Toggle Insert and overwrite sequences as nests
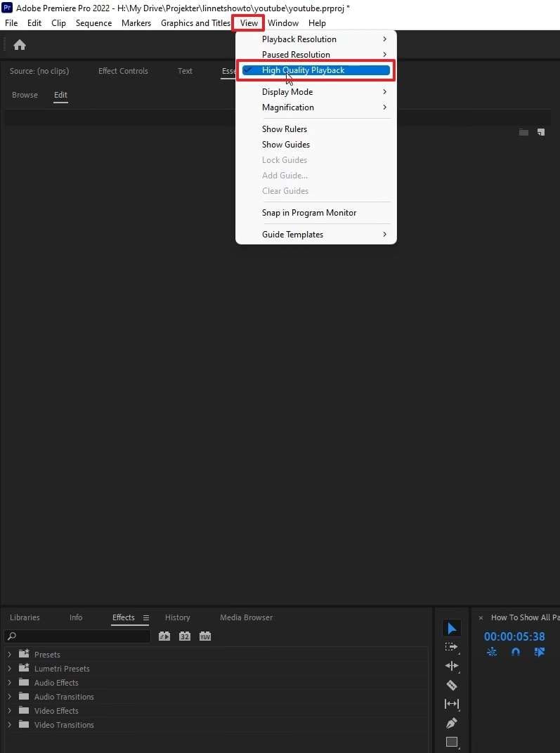This screenshot has width=560, height=753. pyautogui.click(x=492, y=652)
